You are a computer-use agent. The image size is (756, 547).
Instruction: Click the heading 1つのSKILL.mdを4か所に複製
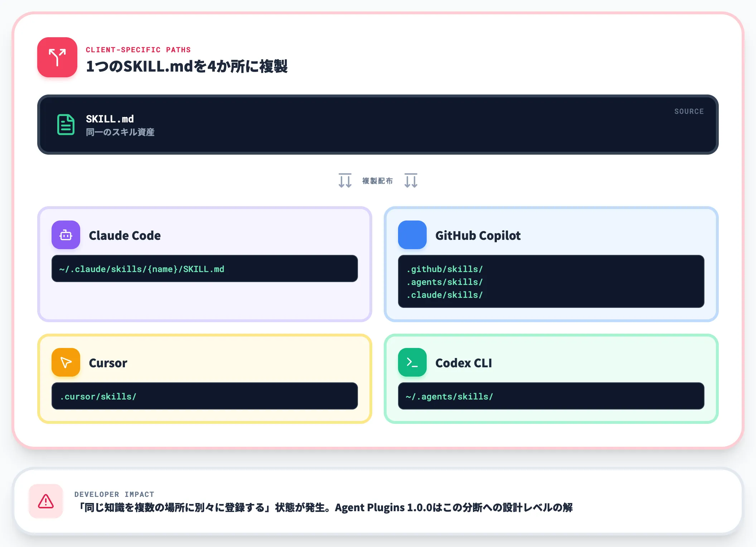click(x=187, y=67)
